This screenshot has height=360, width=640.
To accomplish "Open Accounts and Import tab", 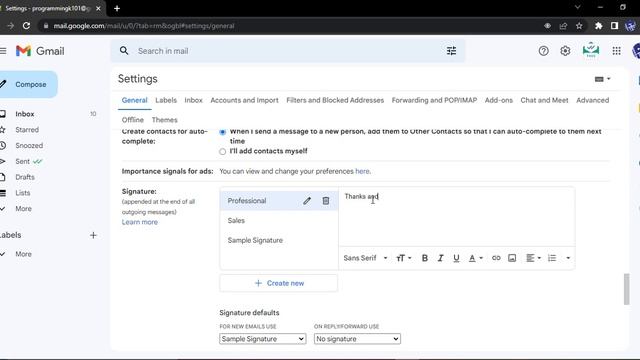I will point(244,100).
